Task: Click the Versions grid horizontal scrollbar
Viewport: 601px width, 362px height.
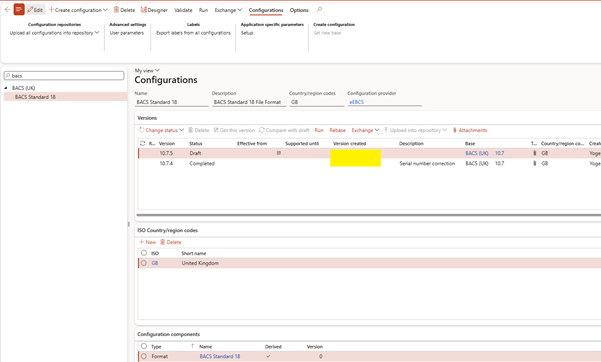Action: [x=369, y=215]
